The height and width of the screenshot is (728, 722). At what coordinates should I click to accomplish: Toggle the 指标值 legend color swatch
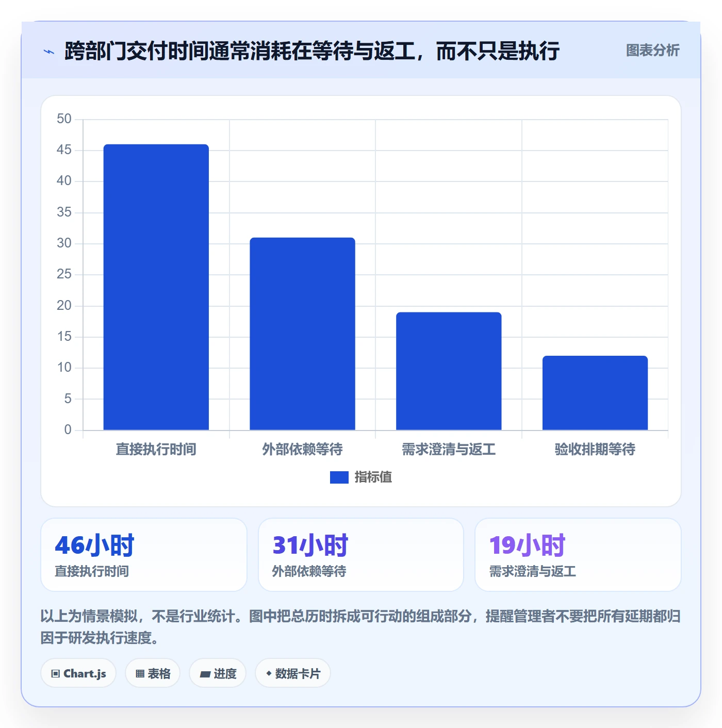pyautogui.click(x=339, y=477)
